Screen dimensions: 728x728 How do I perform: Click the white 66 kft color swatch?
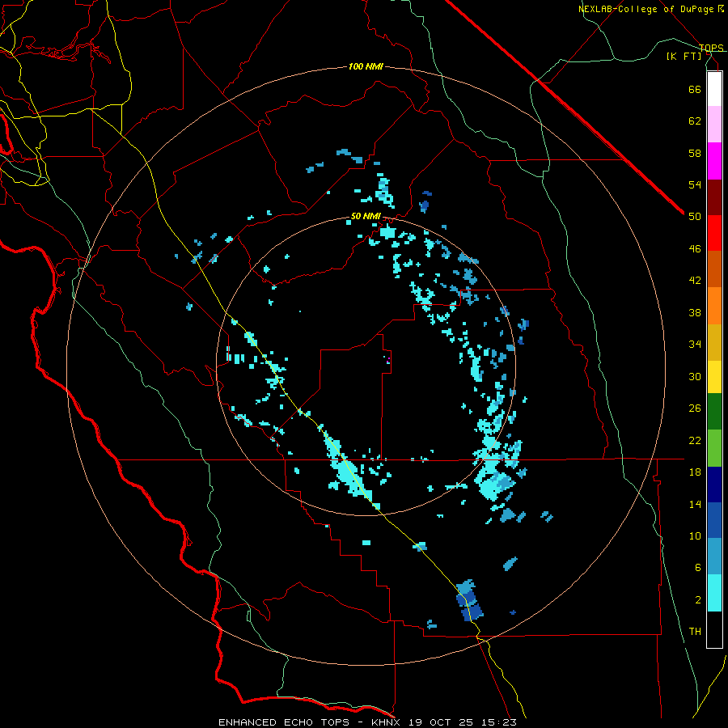(x=714, y=89)
